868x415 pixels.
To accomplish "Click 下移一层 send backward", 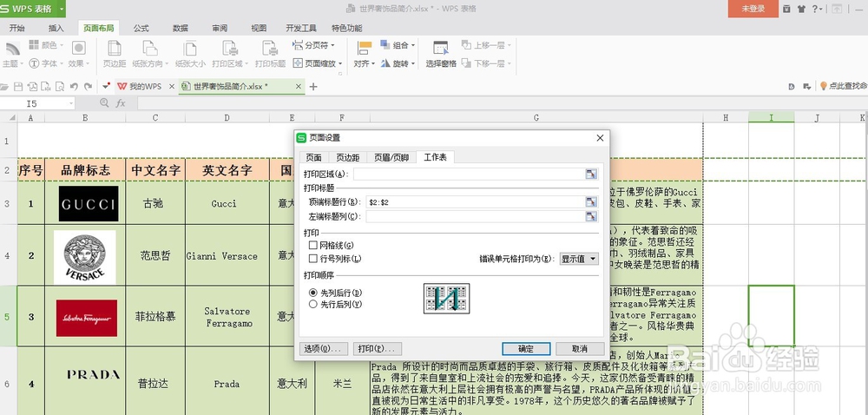I will tap(487, 63).
